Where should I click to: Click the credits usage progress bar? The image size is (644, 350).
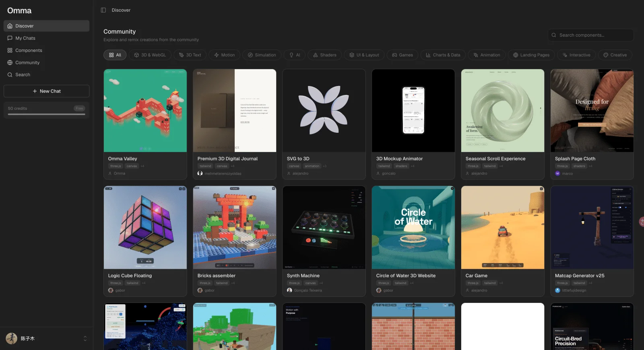46,114
